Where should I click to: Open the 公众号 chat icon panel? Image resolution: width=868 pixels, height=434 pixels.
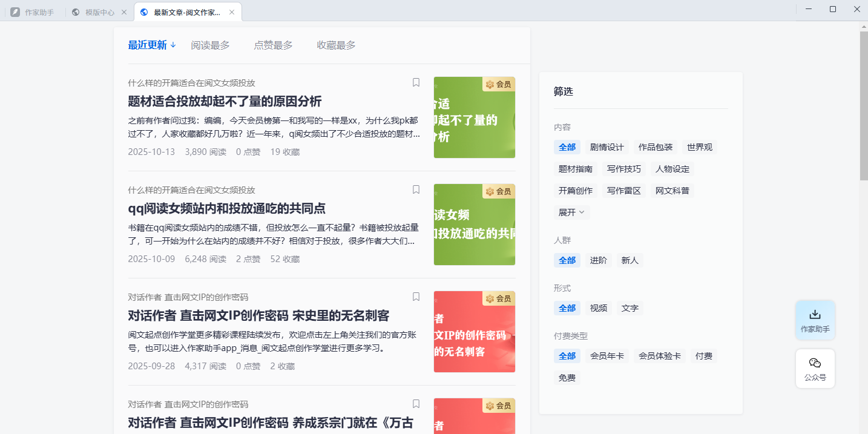(x=815, y=368)
